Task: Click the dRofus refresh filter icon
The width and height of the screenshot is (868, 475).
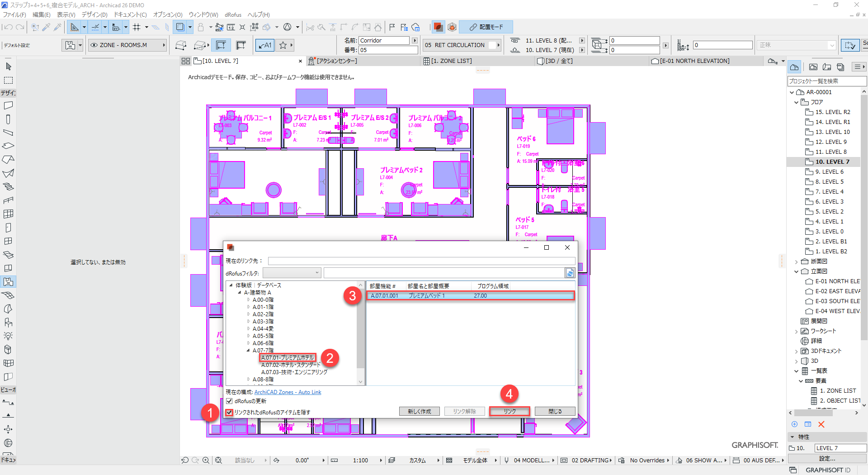Action: [570, 273]
